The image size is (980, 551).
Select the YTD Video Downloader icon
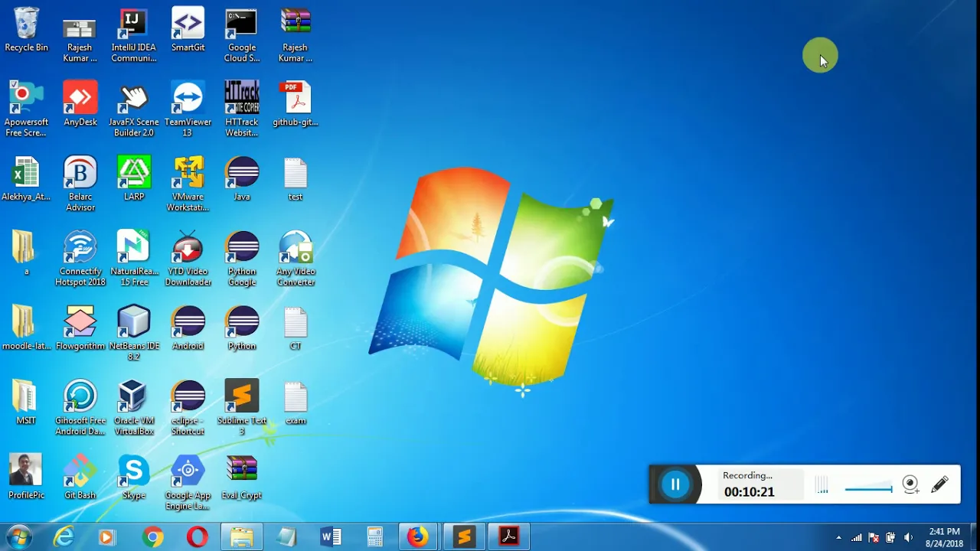point(188,259)
